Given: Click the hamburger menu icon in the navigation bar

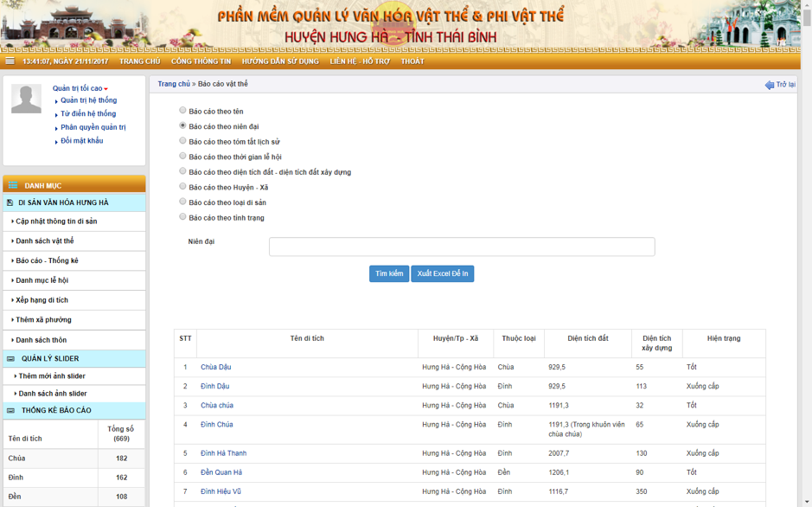Looking at the screenshot, I should click(x=10, y=61).
